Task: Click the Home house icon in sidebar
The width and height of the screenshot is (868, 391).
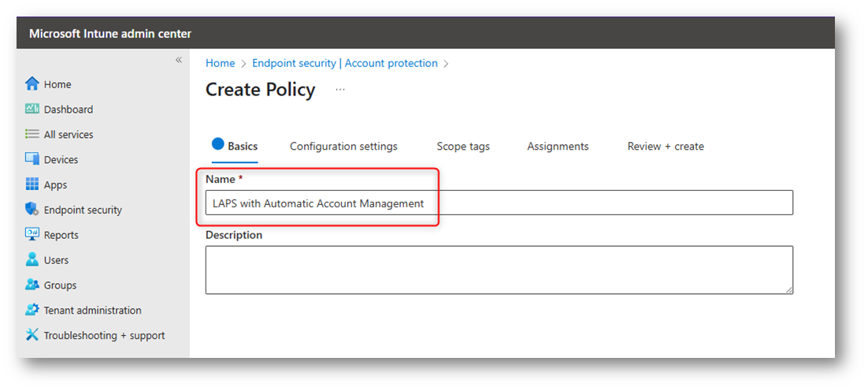Action: click(x=32, y=84)
